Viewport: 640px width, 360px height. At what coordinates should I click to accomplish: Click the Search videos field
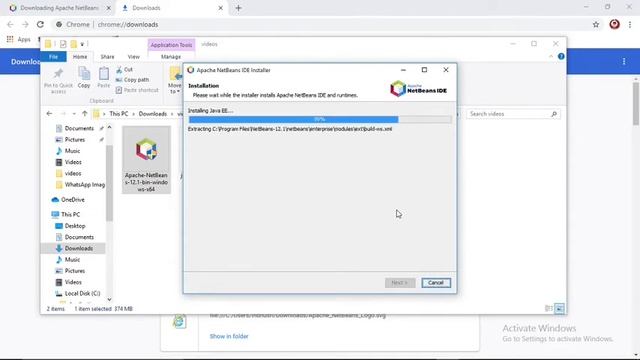click(x=513, y=114)
